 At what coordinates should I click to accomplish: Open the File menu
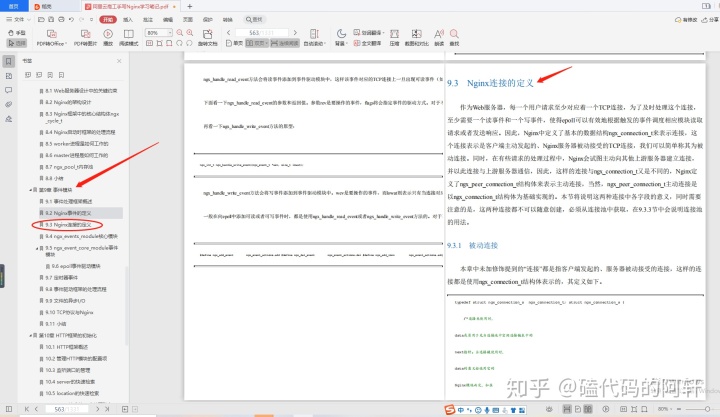click(18, 19)
